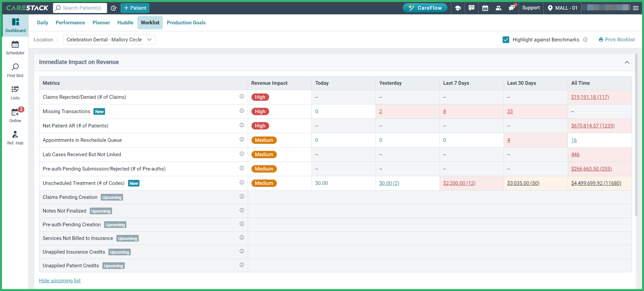644x291 pixels.
Task: Open Online appointments with notification badge
Action: coord(15,115)
